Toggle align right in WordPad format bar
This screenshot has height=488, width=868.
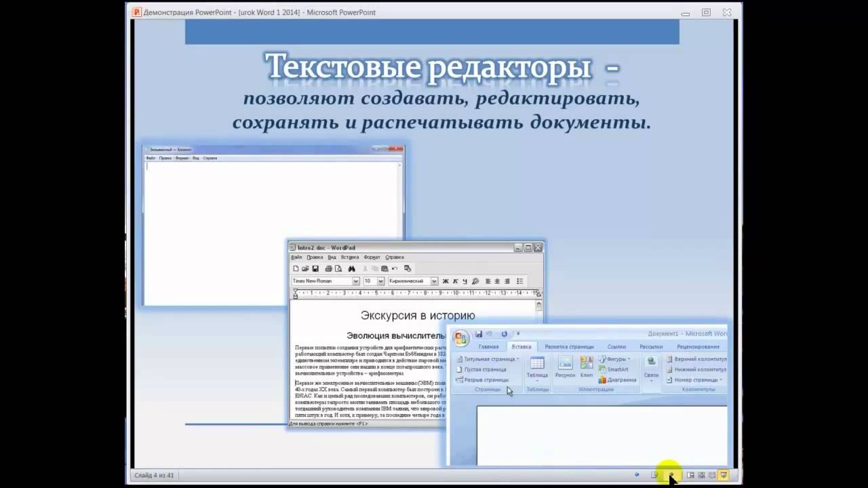pos(507,281)
